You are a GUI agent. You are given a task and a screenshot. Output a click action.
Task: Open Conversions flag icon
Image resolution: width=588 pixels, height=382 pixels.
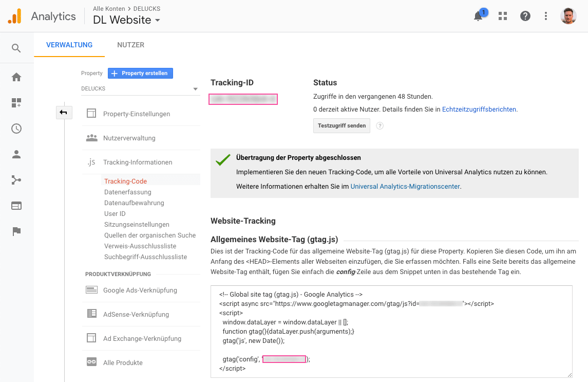click(x=16, y=231)
